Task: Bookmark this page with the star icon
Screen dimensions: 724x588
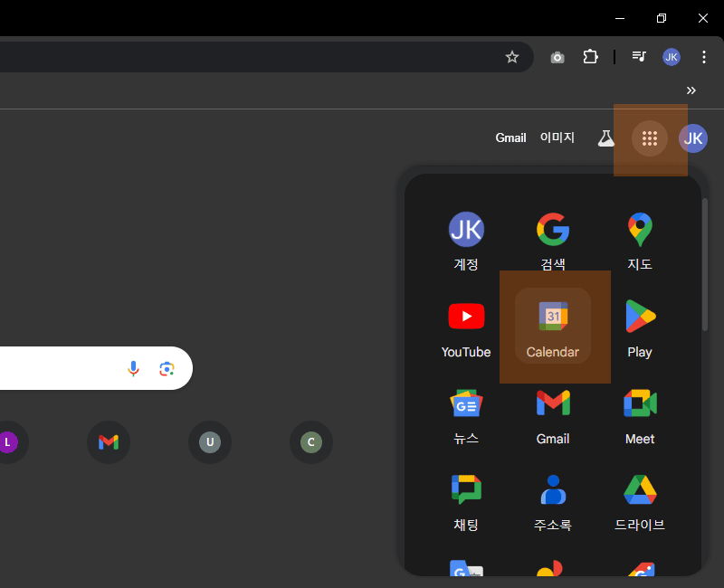Action: point(511,57)
